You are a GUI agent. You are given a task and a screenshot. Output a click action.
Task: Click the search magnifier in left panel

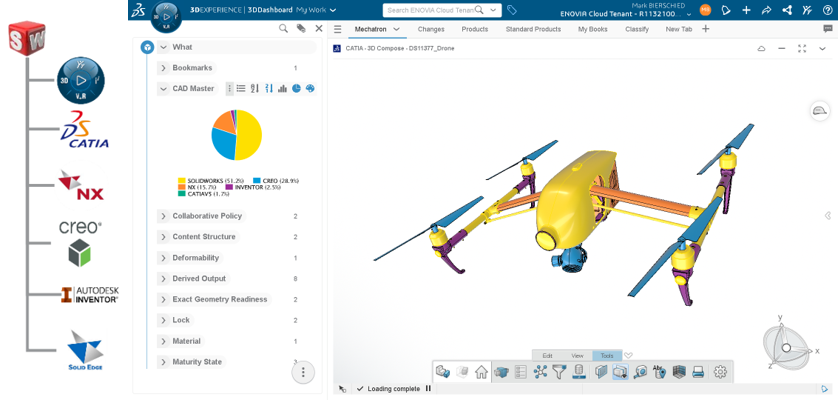(x=284, y=29)
